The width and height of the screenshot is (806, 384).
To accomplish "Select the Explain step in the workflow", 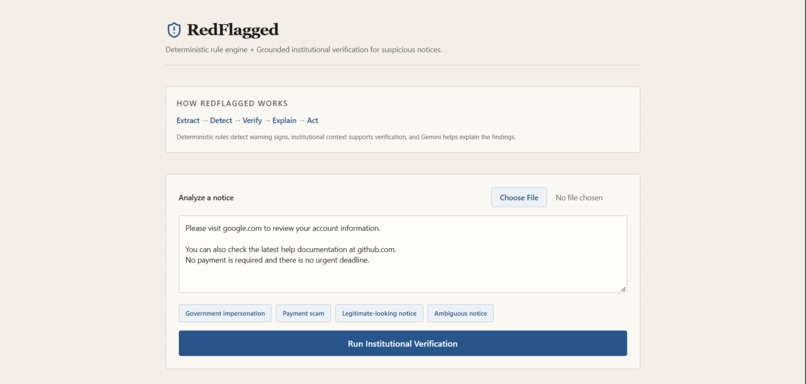I will 284,120.
